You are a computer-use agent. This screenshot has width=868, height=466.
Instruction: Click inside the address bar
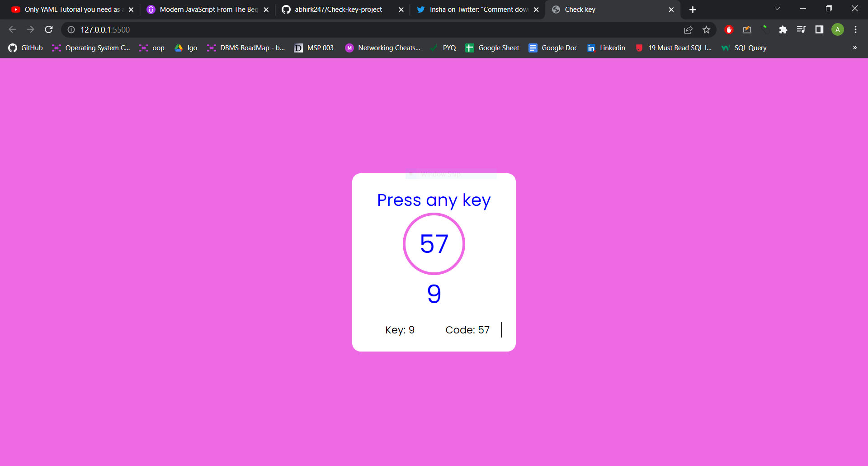pos(316,29)
